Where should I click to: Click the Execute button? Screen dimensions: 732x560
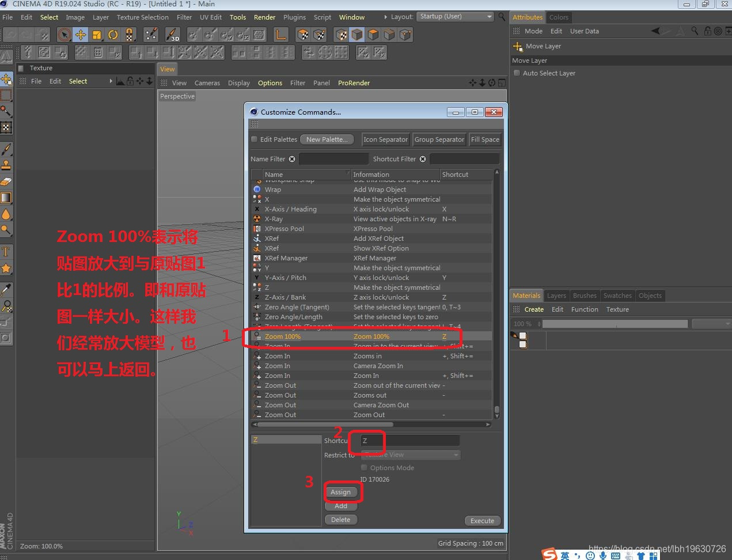[483, 521]
